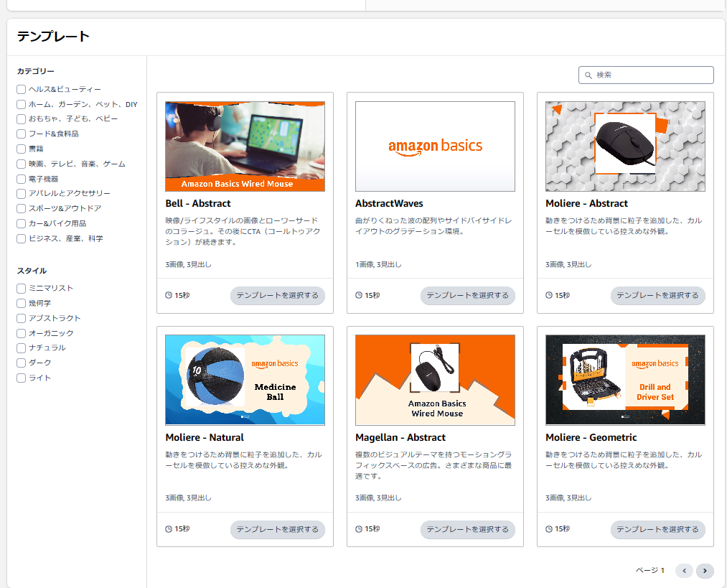Enable the ミニマリスト style filter
The height and width of the screenshot is (588, 727).
click(x=21, y=289)
